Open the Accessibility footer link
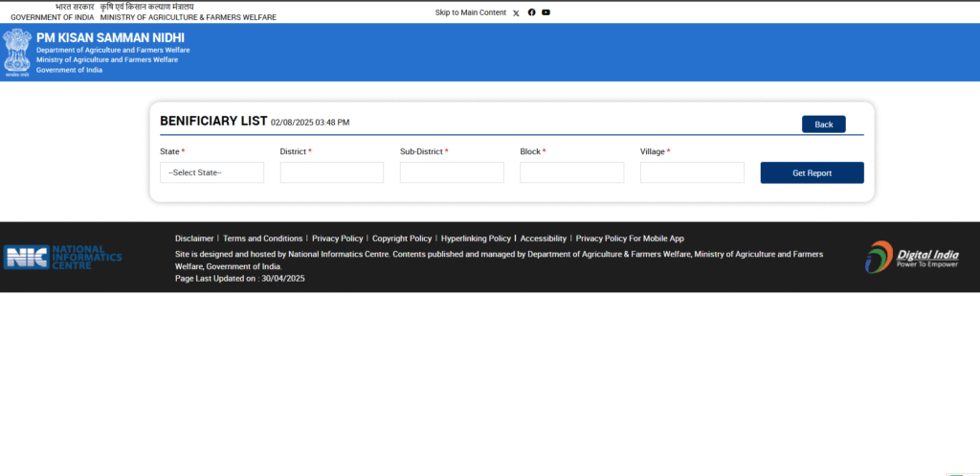The height and width of the screenshot is (476, 980). [x=544, y=238]
